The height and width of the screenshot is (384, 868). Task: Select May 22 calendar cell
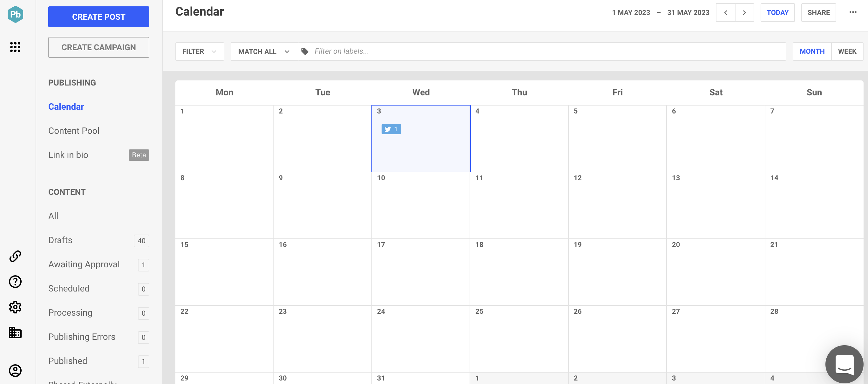coord(224,339)
